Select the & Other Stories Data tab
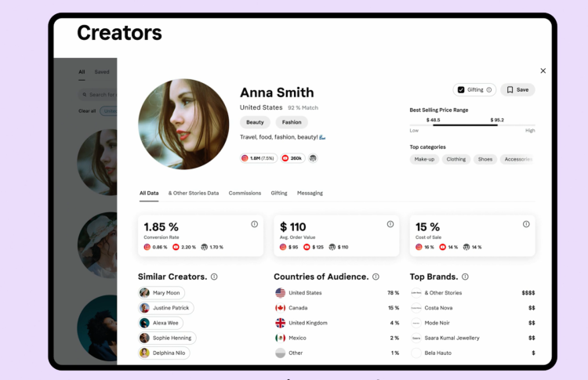The height and width of the screenshot is (380, 588). (x=194, y=193)
